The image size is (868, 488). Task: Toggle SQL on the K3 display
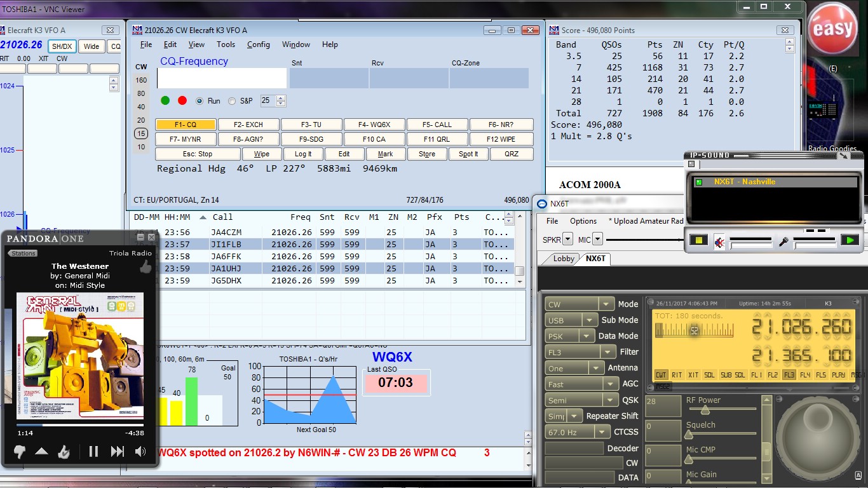click(x=710, y=375)
